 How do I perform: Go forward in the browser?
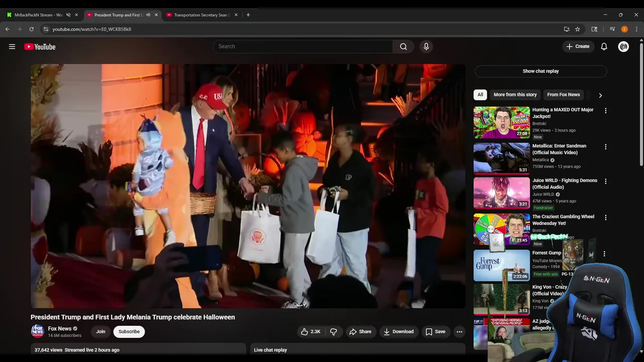(x=20, y=29)
